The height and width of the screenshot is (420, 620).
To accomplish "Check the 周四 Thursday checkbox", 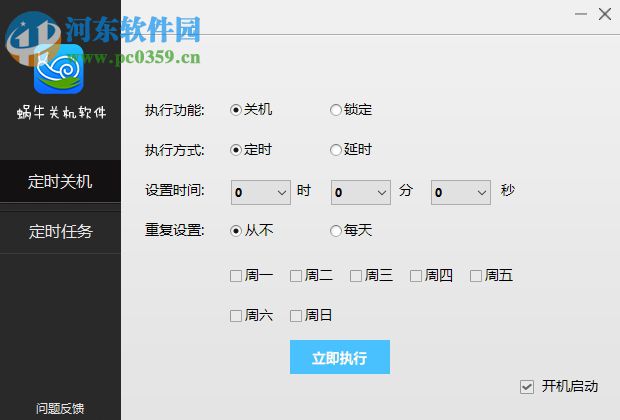I will pos(416,276).
